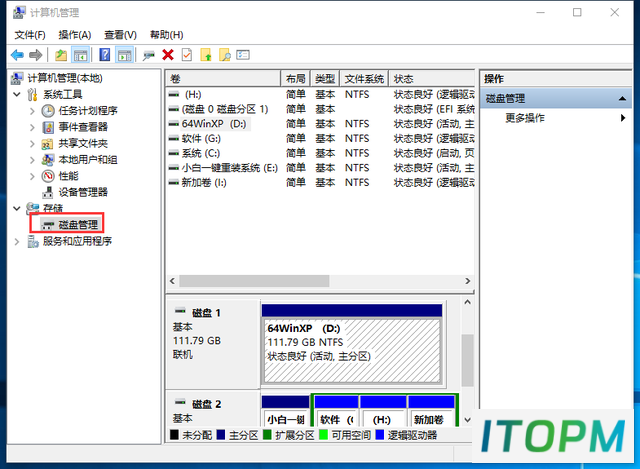This screenshot has width=640, height=469.
Task: Open the 查看(V) menu
Action: [120, 35]
